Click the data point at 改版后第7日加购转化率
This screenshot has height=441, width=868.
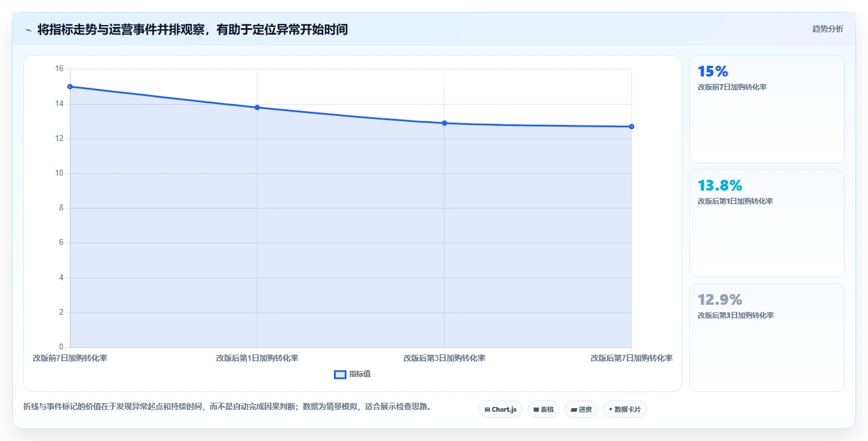click(631, 127)
